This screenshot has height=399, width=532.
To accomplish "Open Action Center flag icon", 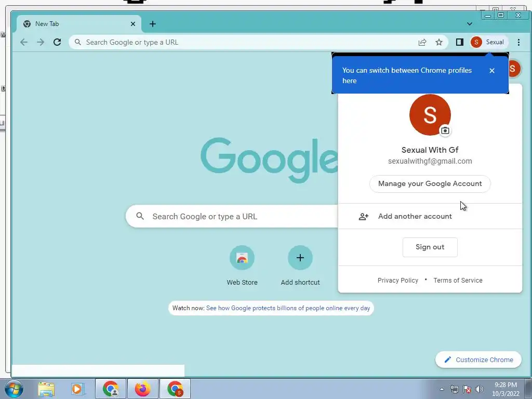I will (x=467, y=389).
